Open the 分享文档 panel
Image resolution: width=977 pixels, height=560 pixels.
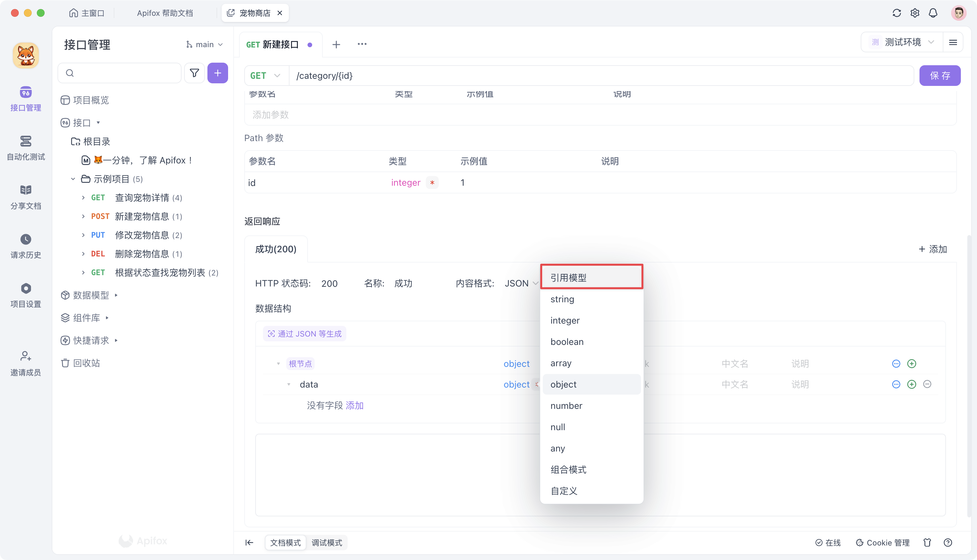26,197
